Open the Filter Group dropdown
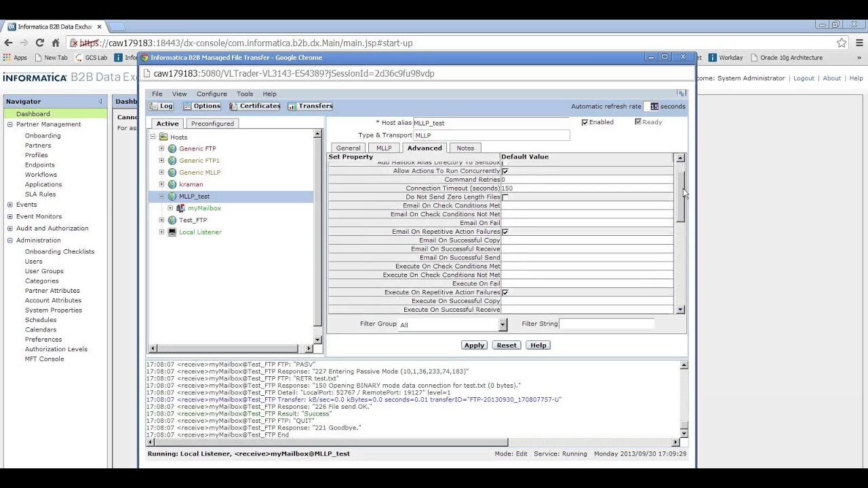 pyautogui.click(x=502, y=325)
